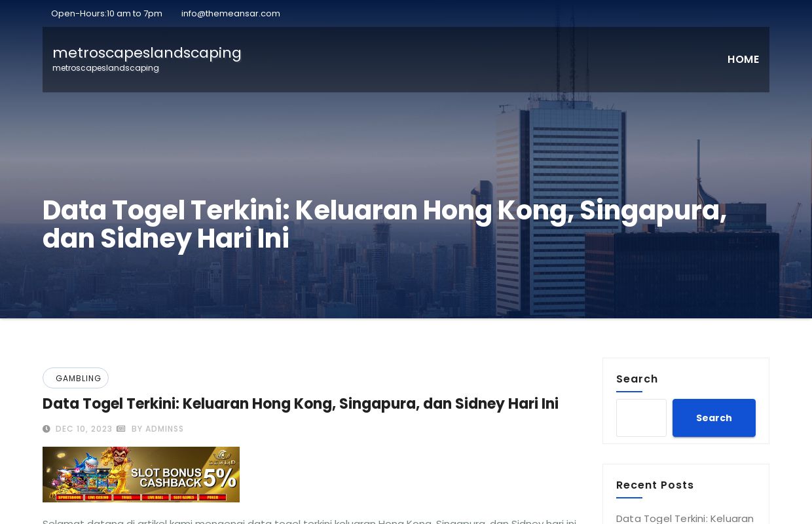The image size is (812, 524).
Task: Click the Search widget heading
Action: pos(637,379)
